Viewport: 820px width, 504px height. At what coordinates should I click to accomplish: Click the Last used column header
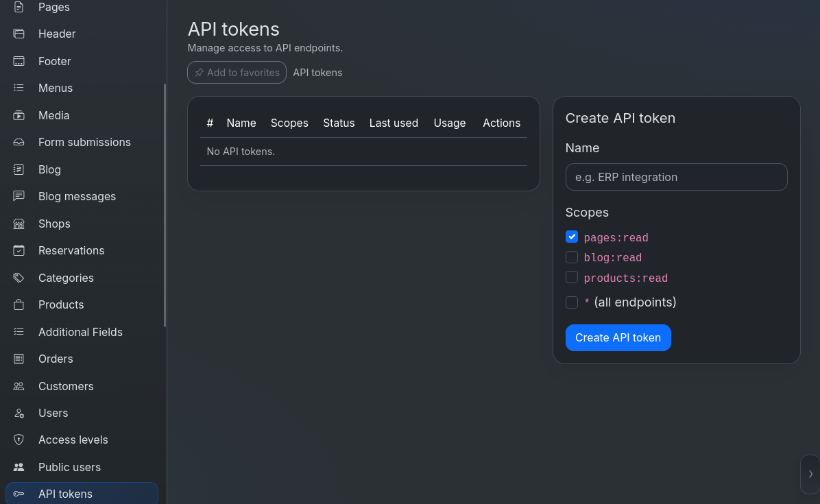[x=394, y=123]
